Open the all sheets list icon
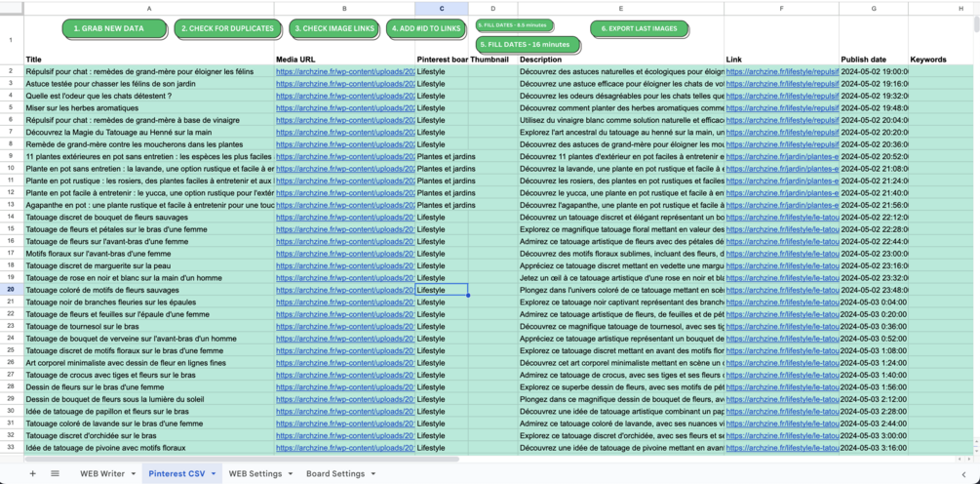 click(55, 474)
